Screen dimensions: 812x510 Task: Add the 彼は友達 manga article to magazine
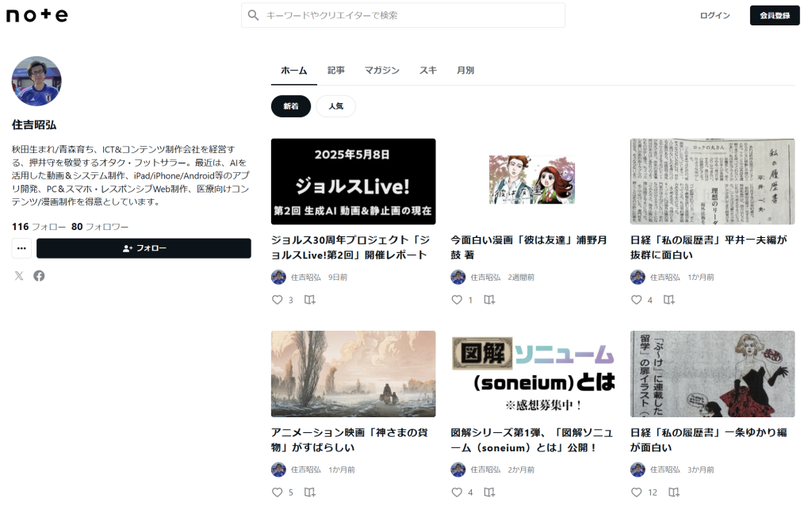(x=489, y=300)
